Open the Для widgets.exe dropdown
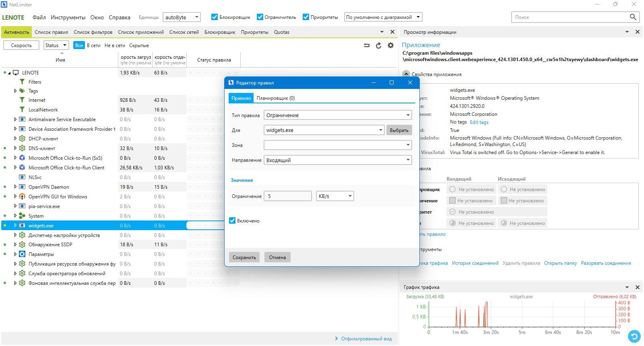The height and width of the screenshot is (346, 644). click(x=324, y=130)
